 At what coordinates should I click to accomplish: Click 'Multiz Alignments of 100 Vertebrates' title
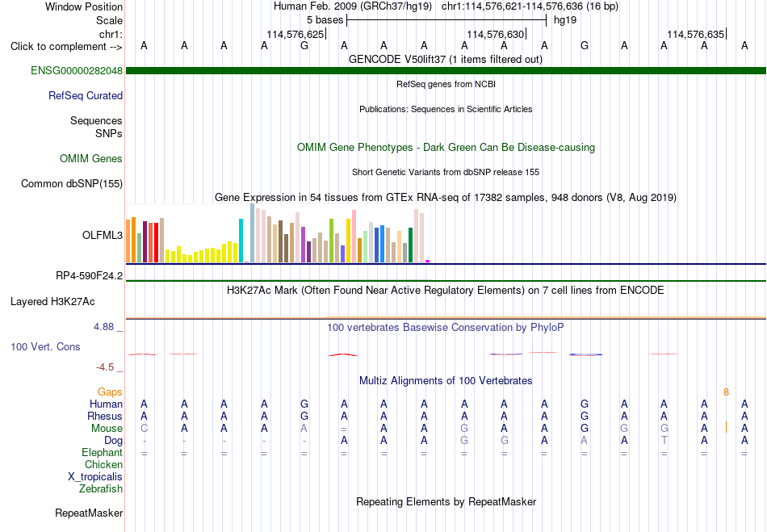click(446, 381)
